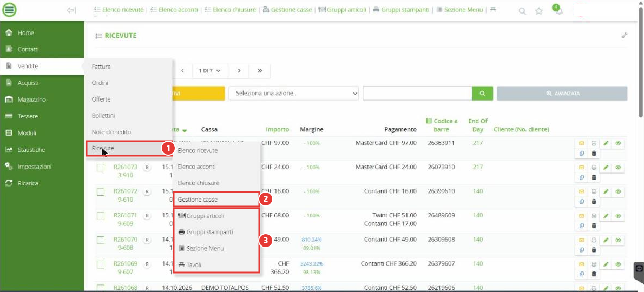The image size is (644, 292).
Task: Click the page's vertical scrollbar
Action: pyautogui.click(x=641, y=62)
